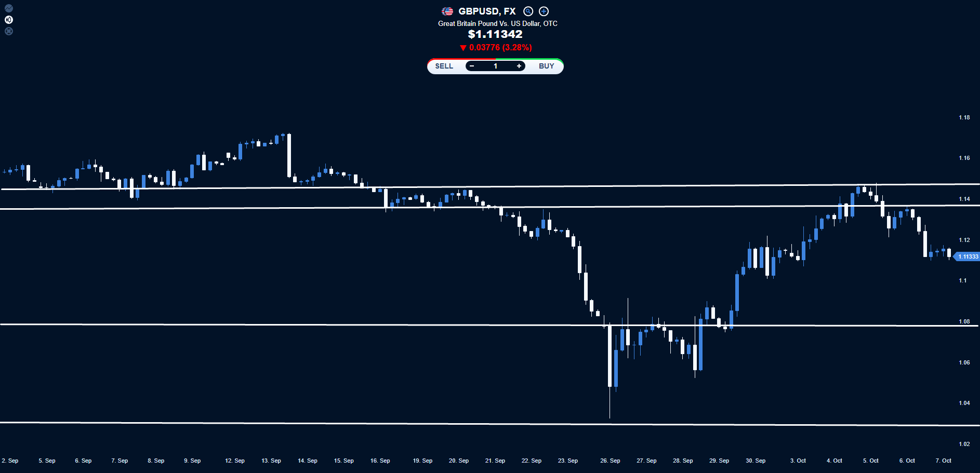Increase quantity with the plus button
This screenshot has height=473, width=980.
pos(519,66)
